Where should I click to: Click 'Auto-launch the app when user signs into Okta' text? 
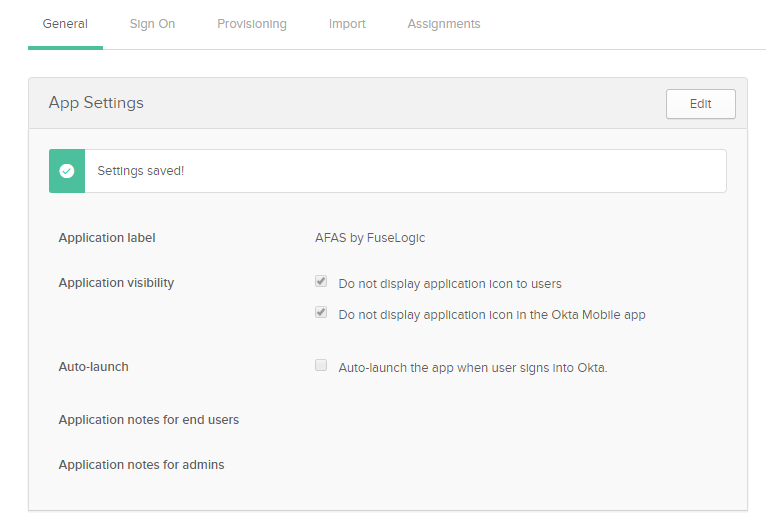[473, 368]
